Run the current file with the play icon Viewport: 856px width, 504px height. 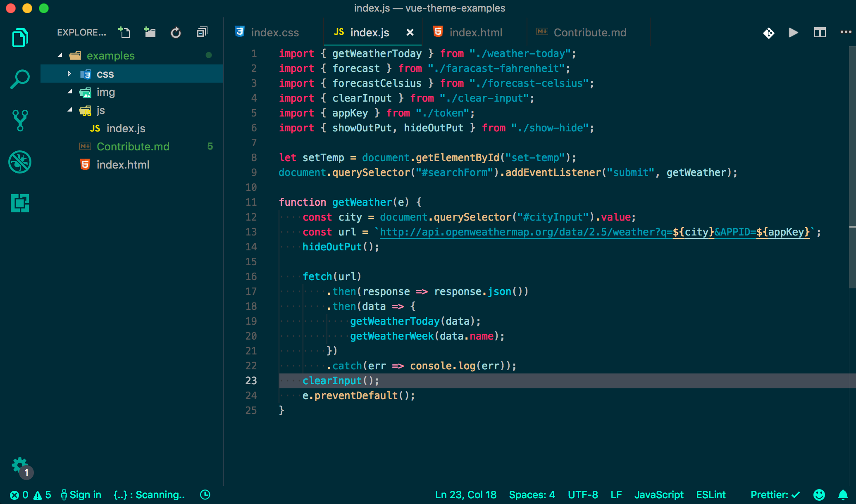pyautogui.click(x=793, y=33)
